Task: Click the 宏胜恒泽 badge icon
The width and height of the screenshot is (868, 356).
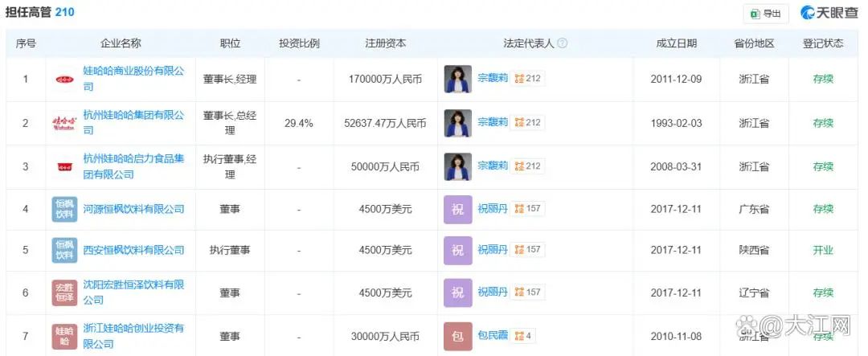Action: point(65,293)
